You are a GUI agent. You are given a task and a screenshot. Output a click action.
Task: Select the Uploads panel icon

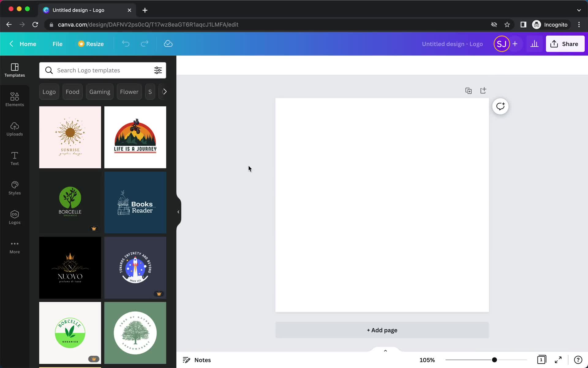tap(14, 128)
